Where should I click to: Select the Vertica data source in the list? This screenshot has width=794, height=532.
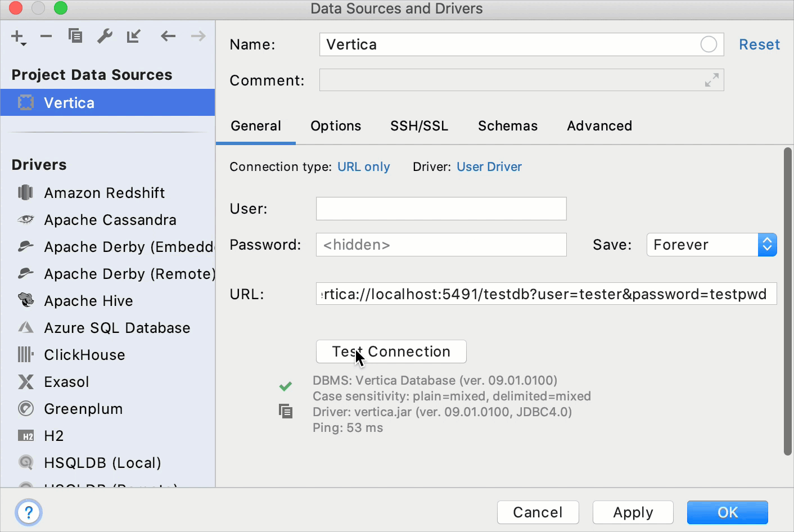point(107,102)
